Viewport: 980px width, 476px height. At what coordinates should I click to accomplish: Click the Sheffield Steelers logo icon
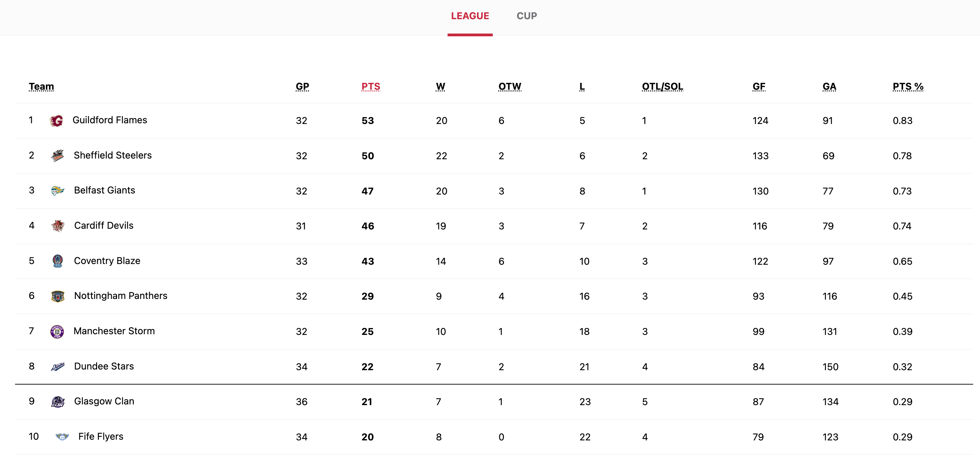[x=57, y=156]
